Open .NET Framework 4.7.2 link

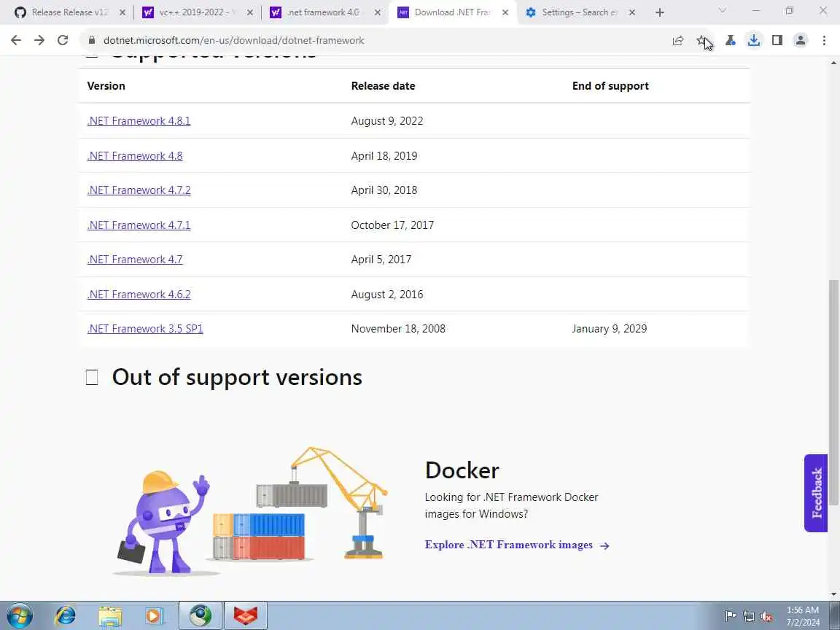coord(139,190)
